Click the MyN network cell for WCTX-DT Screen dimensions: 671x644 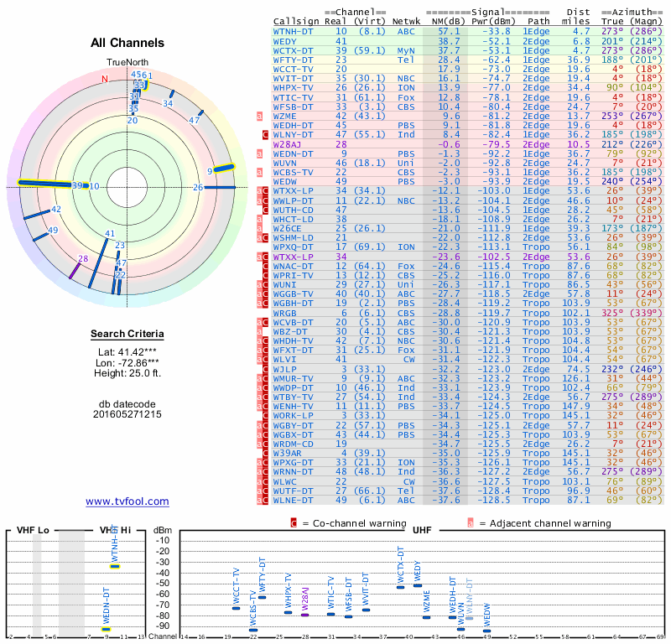[x=406, y=50]
